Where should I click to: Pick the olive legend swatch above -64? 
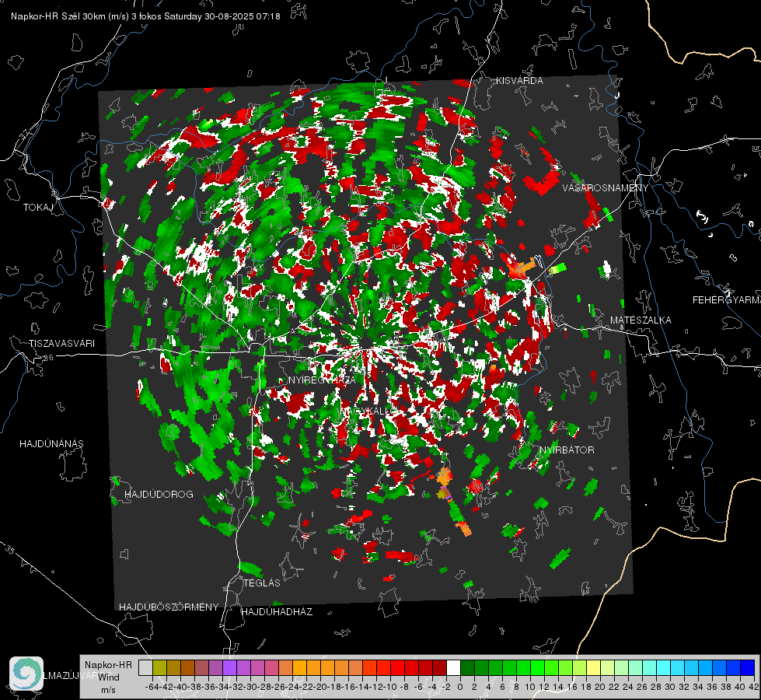159,668
